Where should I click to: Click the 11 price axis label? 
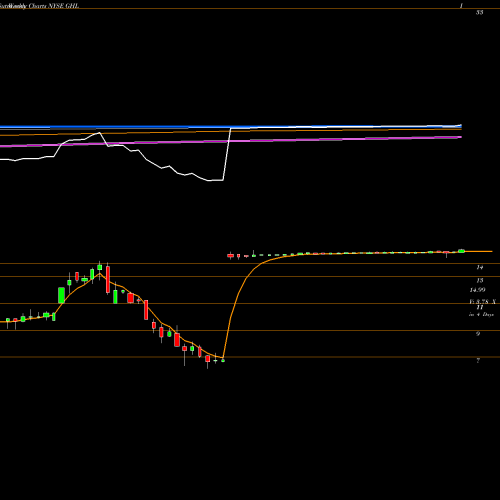point(480,307)
